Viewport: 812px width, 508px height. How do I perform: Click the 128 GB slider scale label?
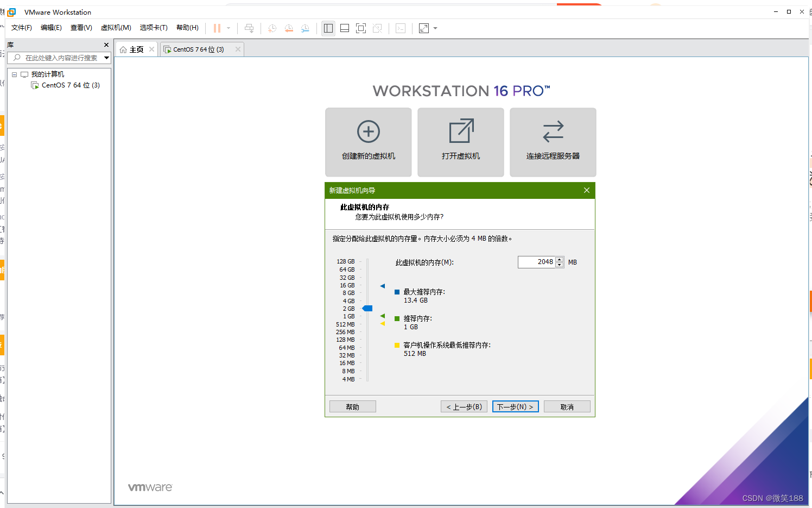(x=346, y=262)
